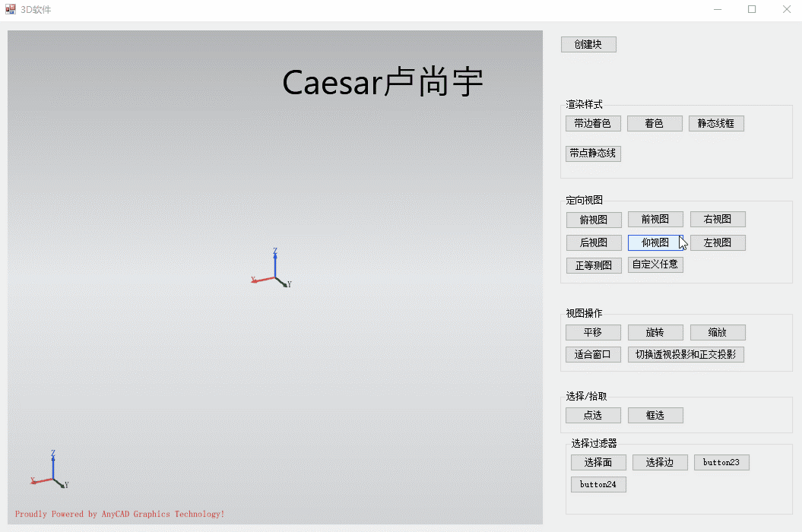
Task: Click the 创建块 button
Action: (x=588, y=45)
